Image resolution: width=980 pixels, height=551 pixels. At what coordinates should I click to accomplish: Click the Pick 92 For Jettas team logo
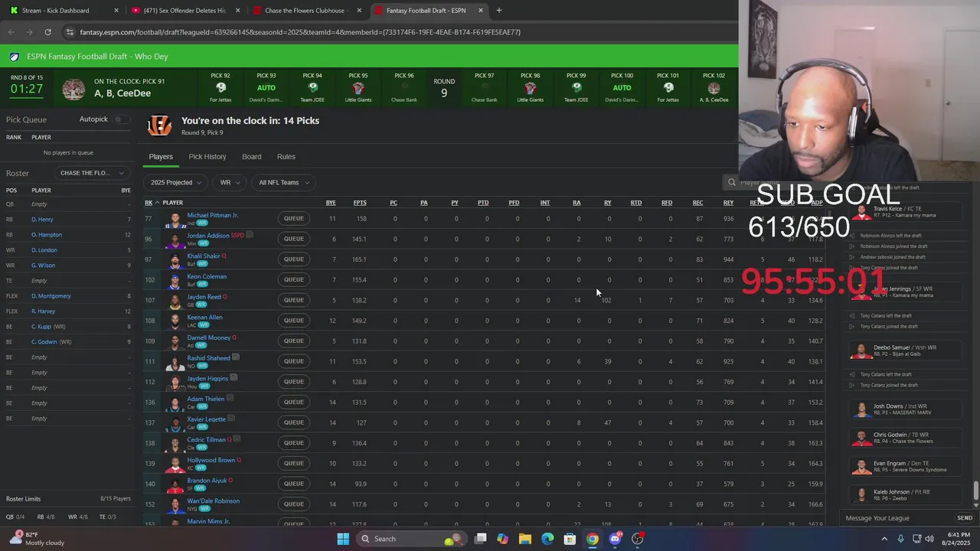pyautogui.click(x=220, y=88)
